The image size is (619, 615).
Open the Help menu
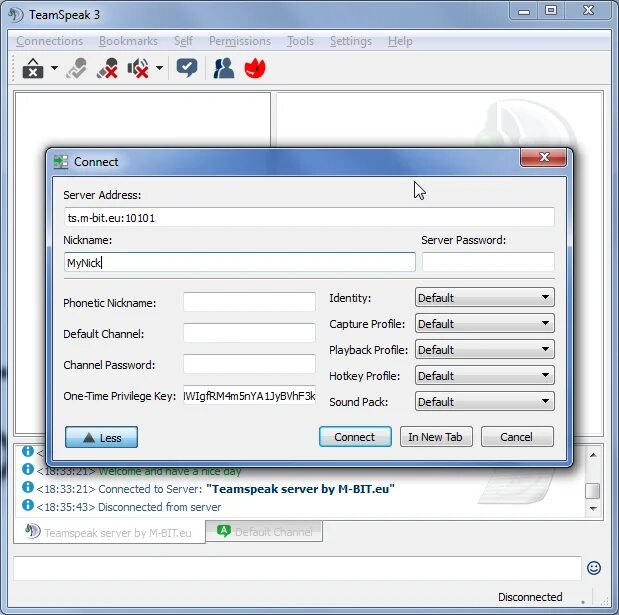[400, 41]
